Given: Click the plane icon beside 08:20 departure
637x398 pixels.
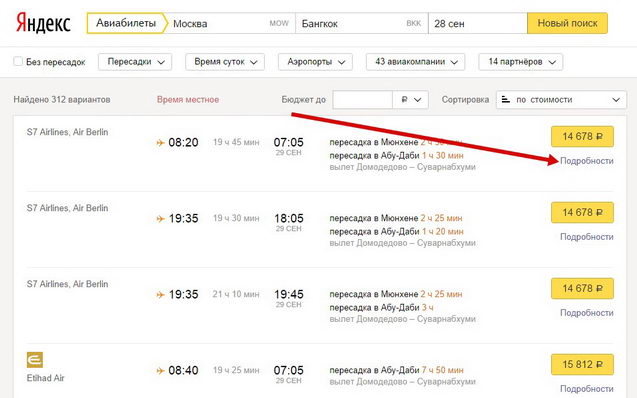Looking at the screenshot, I should 160,143.
